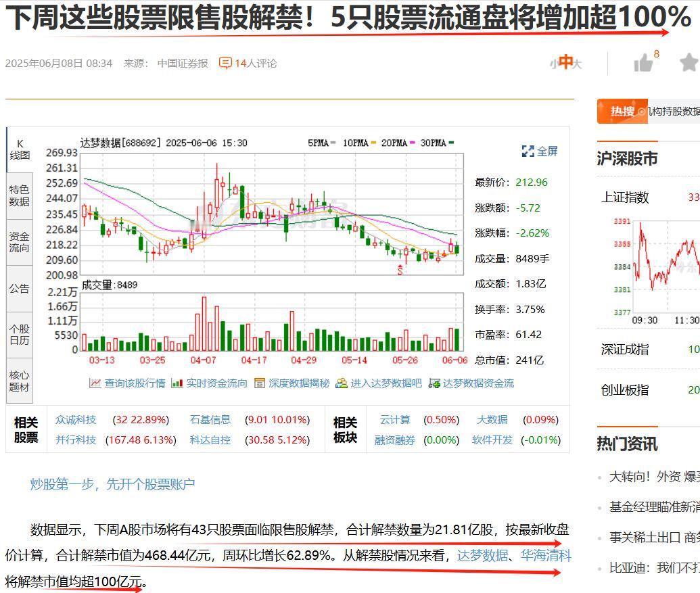Click the 达梦数据资金流 icon
The height and width of the screenshot is (593, 700).
coord(434,383)
